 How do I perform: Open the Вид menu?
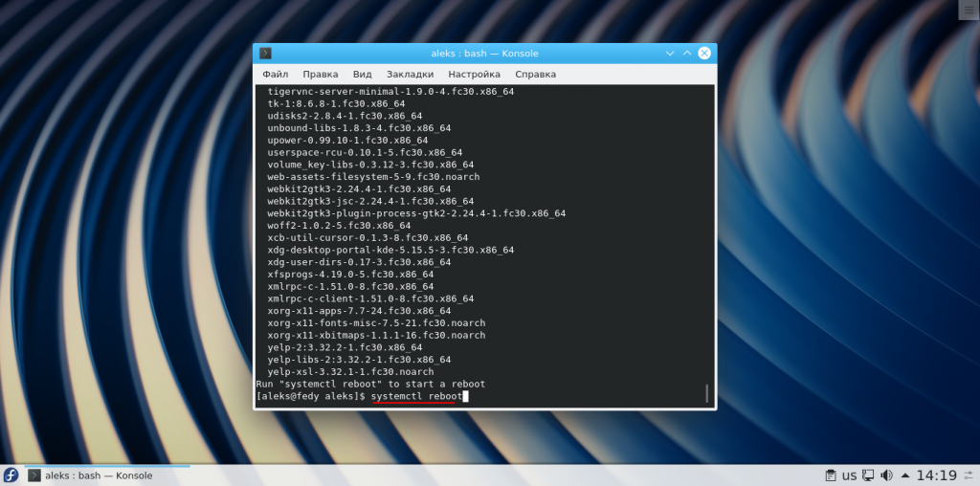362,74
